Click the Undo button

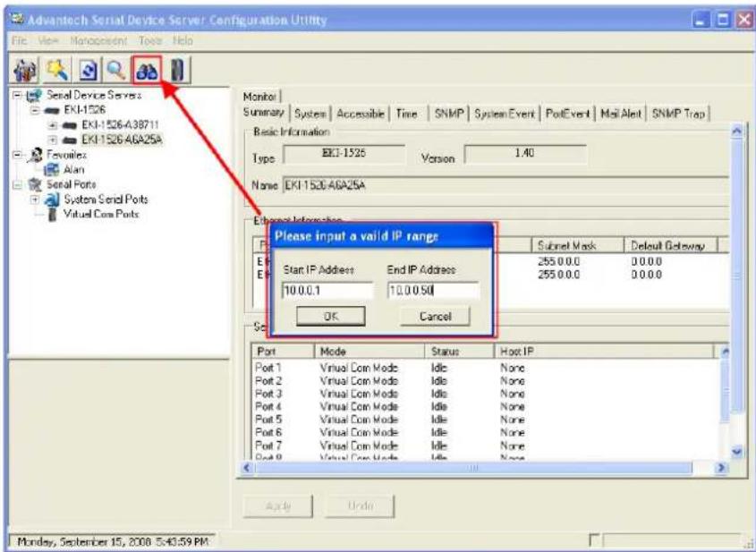click(x=360, y=506)
